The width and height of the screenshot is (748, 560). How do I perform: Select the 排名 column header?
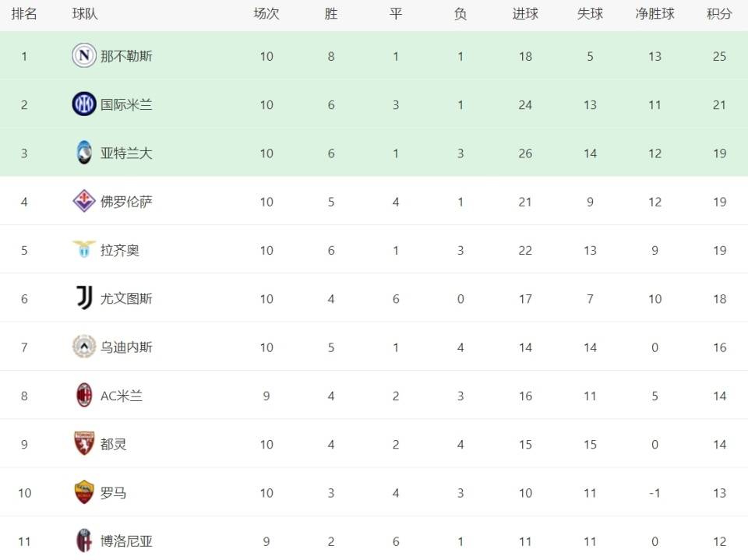(24, 14)
